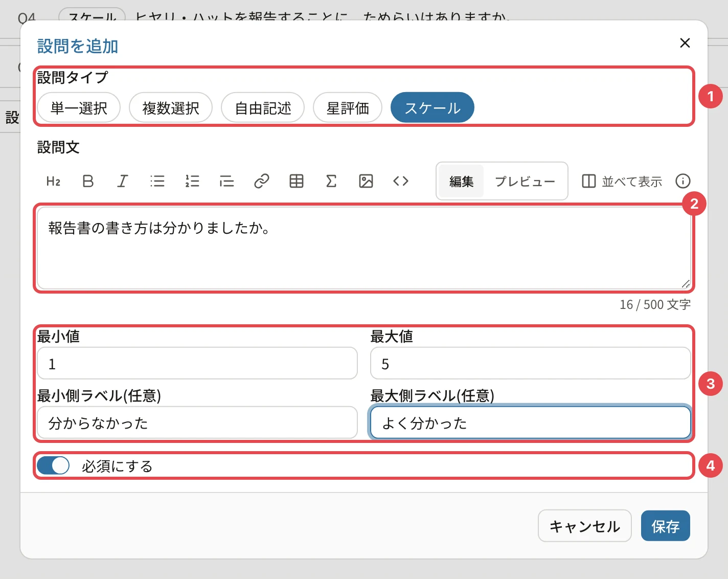The image size is (728, 579).
Task: Close the 設問を追加 dialog with X
Action: coord(685,43)
